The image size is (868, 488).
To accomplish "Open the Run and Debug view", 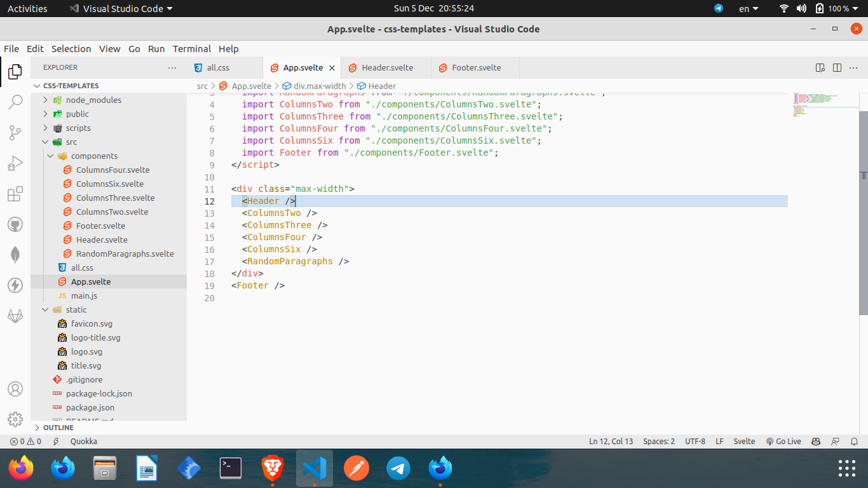I will coord(15,164).
